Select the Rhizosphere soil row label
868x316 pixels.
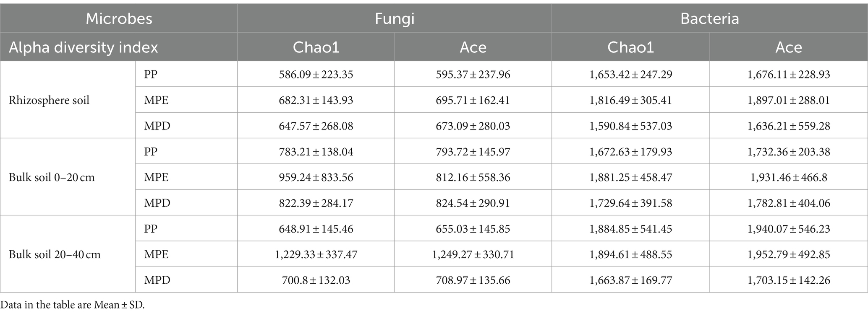tap(49, 100)
